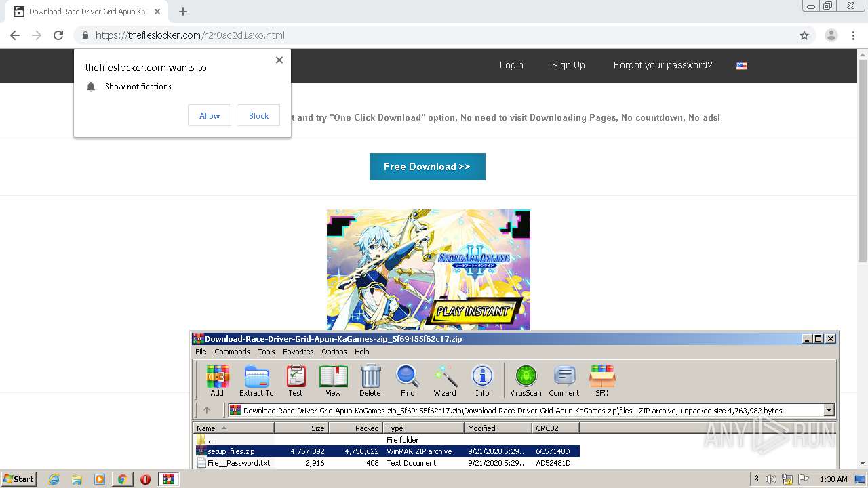Close the notification permission popup
The height and width of the screenshot is (488, 868).
click(x=279, y=60)
